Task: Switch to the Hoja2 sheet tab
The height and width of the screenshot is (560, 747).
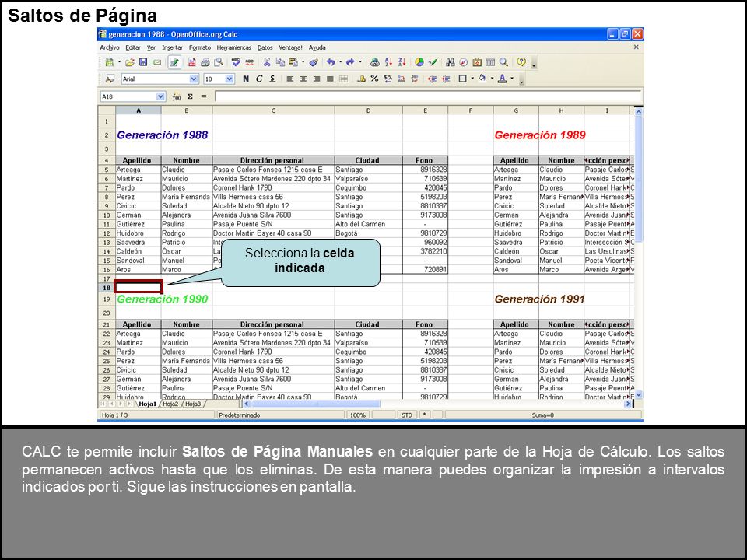Action: pyautogui.click(x=170, y=404)
